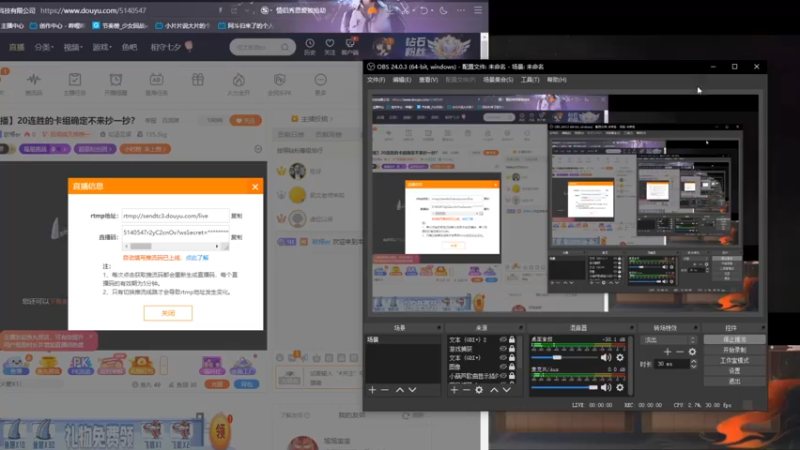Mute the 麦克风/Aux speaker icon

coord(606,388)
